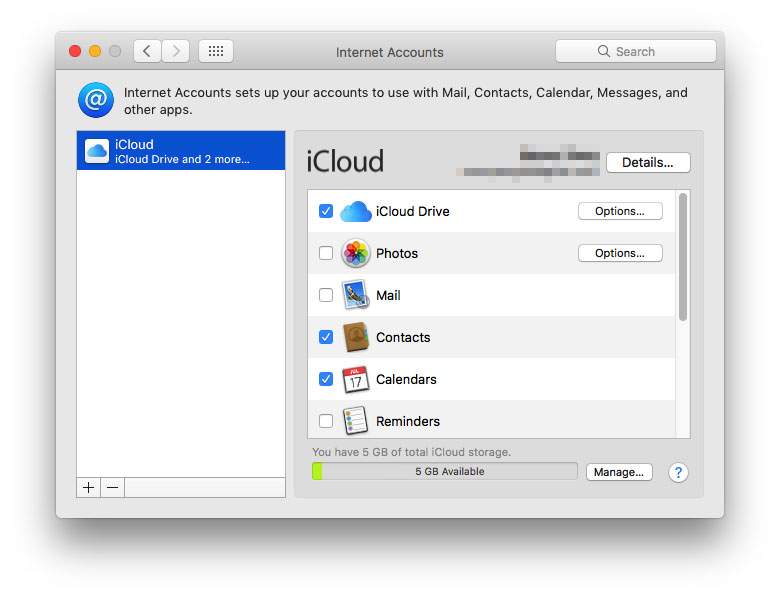Image resolution: width=780 pixels, height=598 pixels.
Task: Click the iCloud Drive cloud icon
Action: [x=355, y=211]
